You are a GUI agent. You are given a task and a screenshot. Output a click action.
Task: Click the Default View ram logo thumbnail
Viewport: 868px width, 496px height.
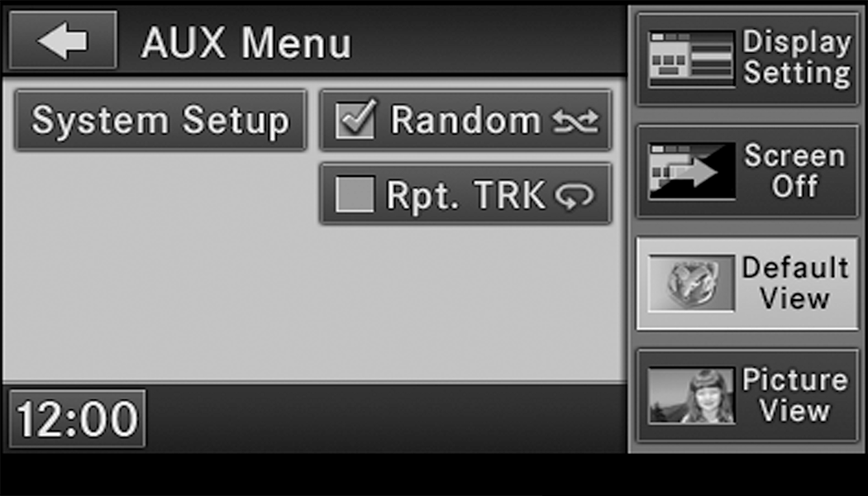click(x=691, y=284)
